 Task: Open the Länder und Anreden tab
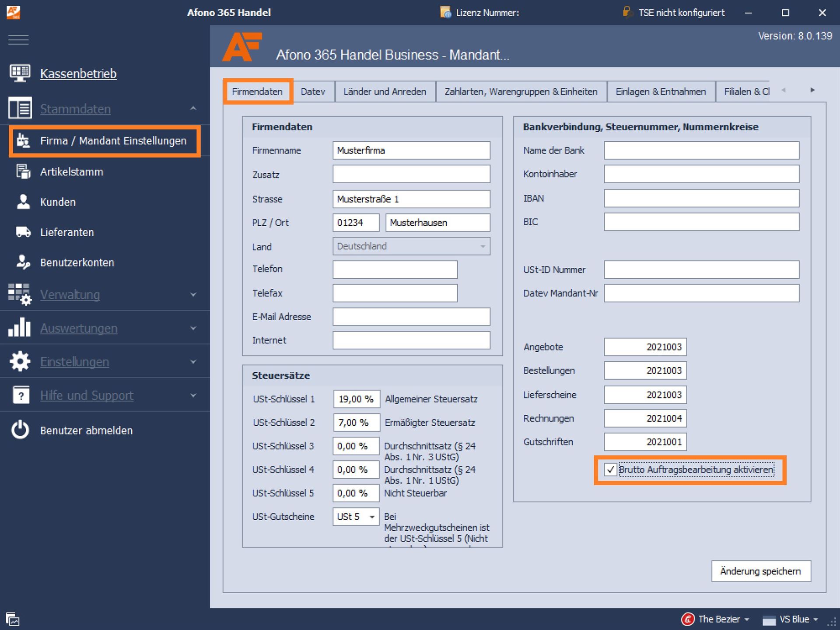385,91
